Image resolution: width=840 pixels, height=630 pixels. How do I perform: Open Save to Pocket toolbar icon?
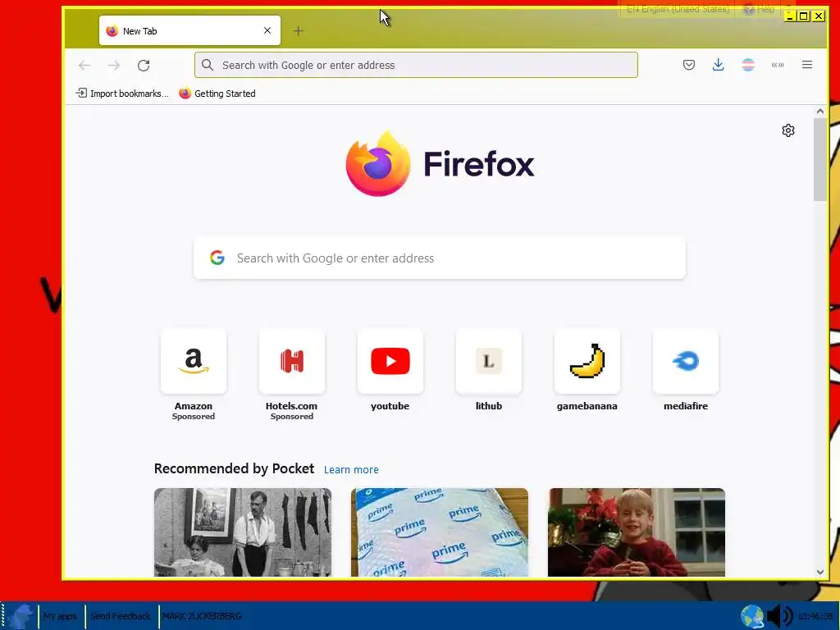tap(689, 65)
